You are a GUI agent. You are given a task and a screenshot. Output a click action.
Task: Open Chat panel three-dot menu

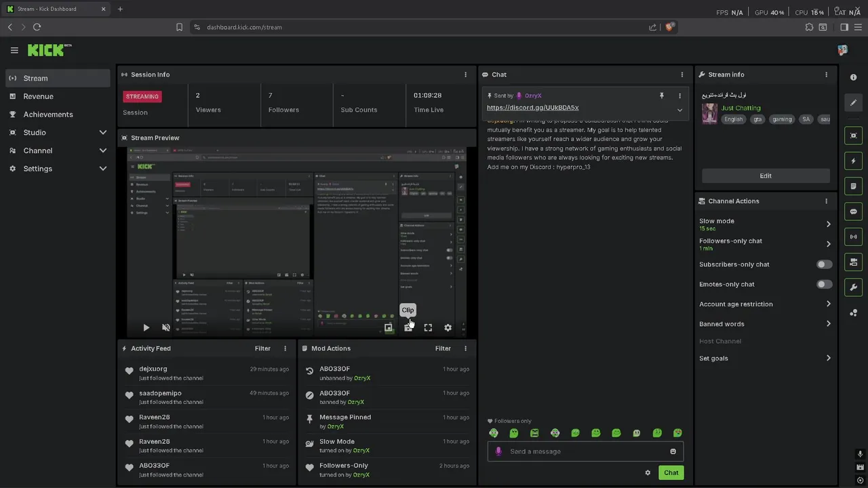682,75
